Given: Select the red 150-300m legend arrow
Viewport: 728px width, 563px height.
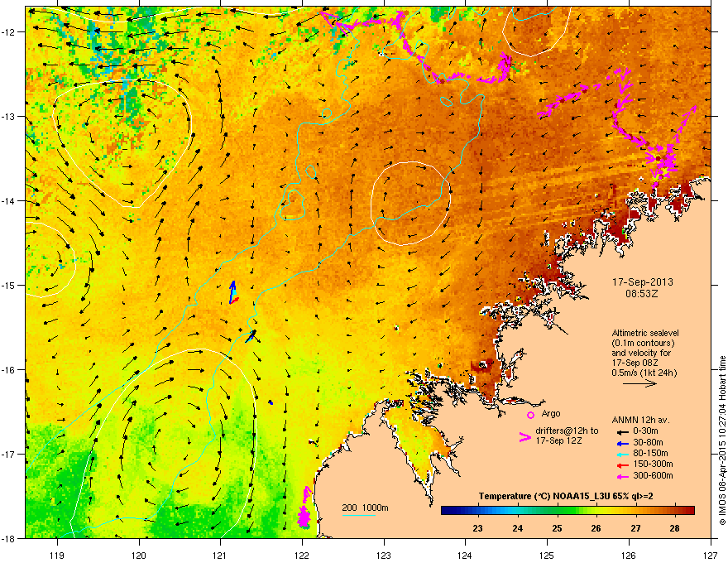Looking at the screenshot, I should coord(623,465).
